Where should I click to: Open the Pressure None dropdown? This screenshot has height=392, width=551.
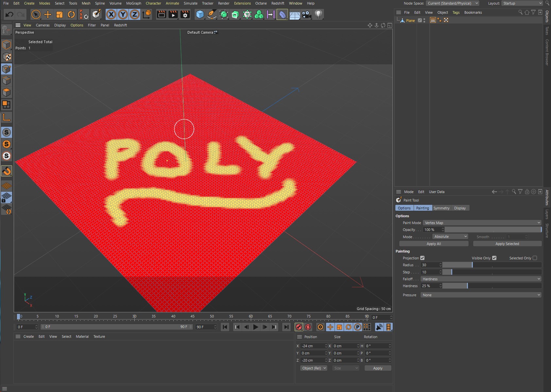click(481, 295)
